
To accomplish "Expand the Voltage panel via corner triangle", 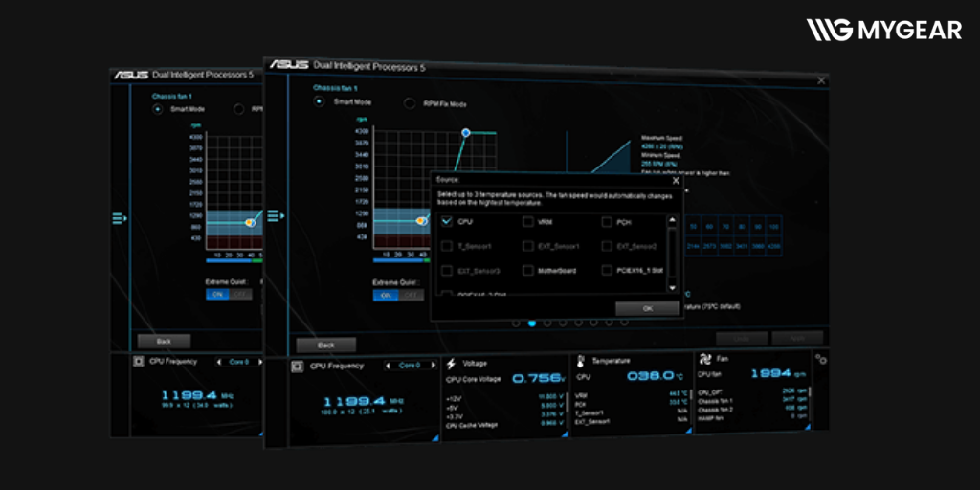I will (565, 434).
